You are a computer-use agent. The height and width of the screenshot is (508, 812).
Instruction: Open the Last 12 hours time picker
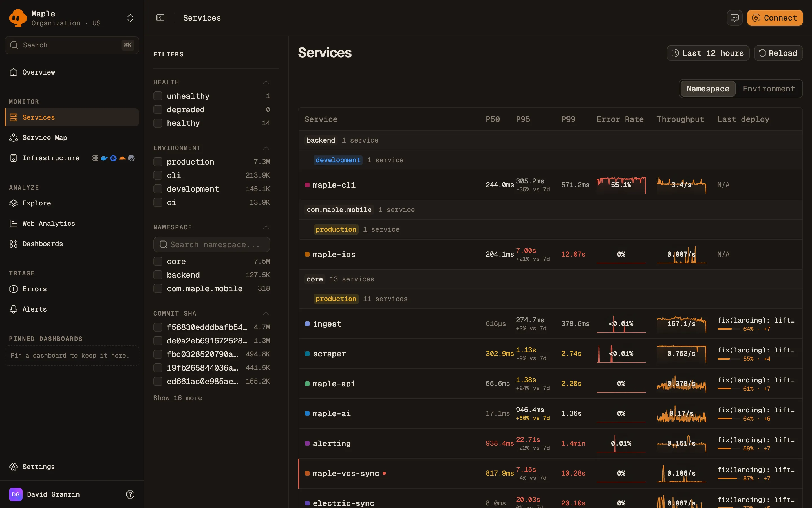(x=708, y=53)
